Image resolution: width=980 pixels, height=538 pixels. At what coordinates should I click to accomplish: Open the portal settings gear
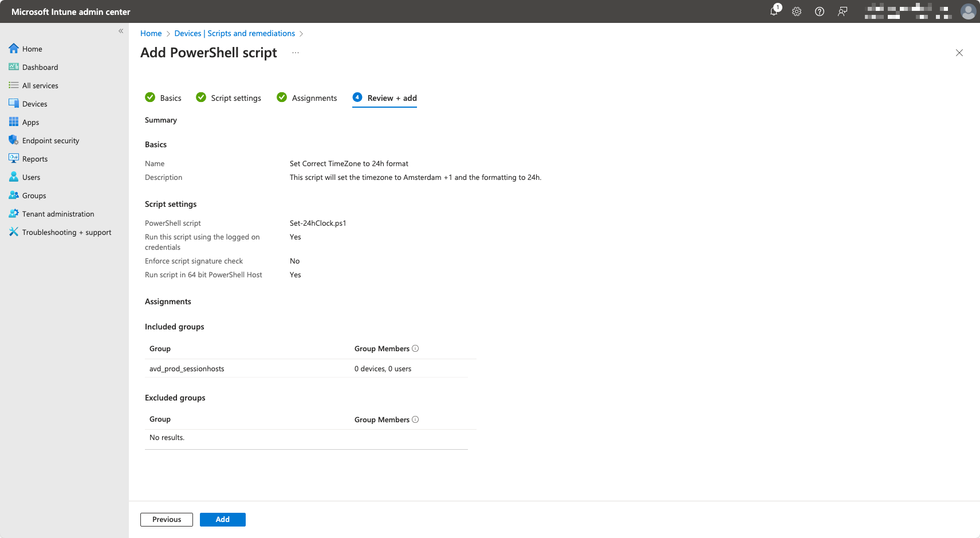796,11
